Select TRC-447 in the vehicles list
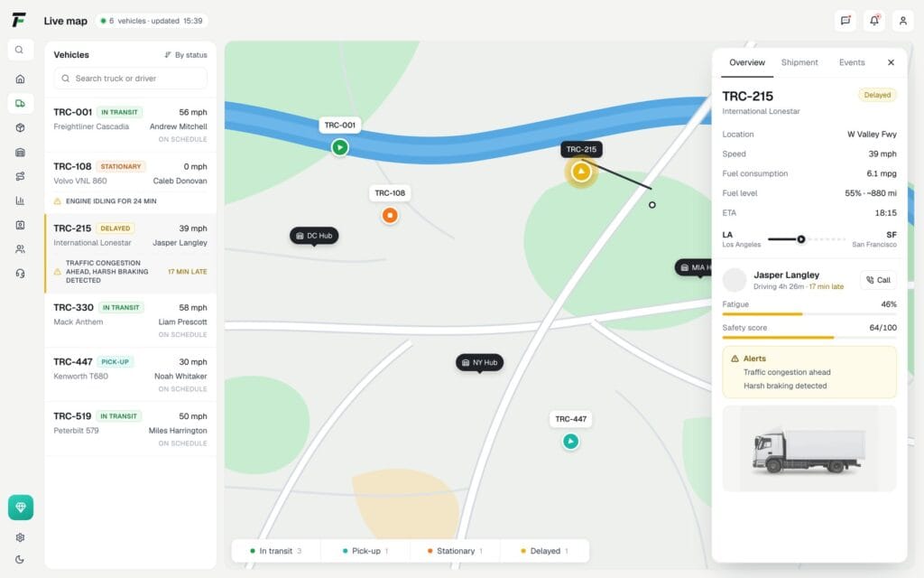This screenshot has height=578, width=924. pyautogui.click(x=130, y=375)
